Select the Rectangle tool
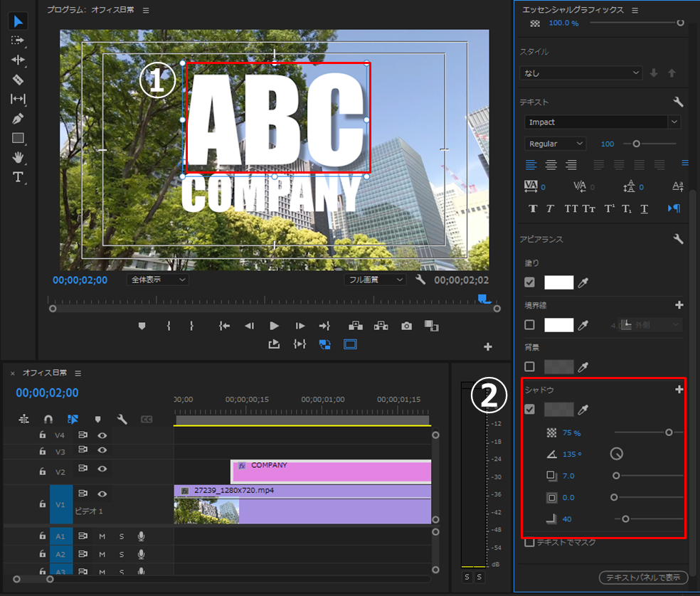700x596 pixels. (x=18, y=138)
